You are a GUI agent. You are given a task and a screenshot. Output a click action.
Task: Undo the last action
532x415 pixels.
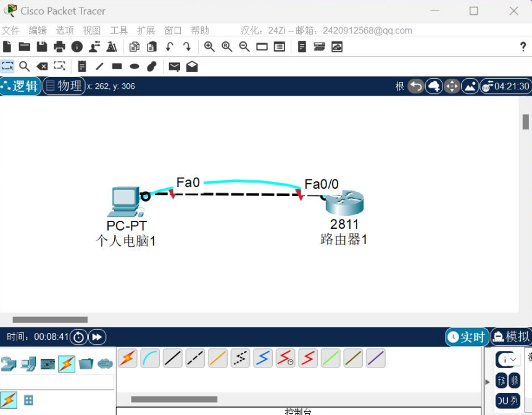[x=169, y=47]
